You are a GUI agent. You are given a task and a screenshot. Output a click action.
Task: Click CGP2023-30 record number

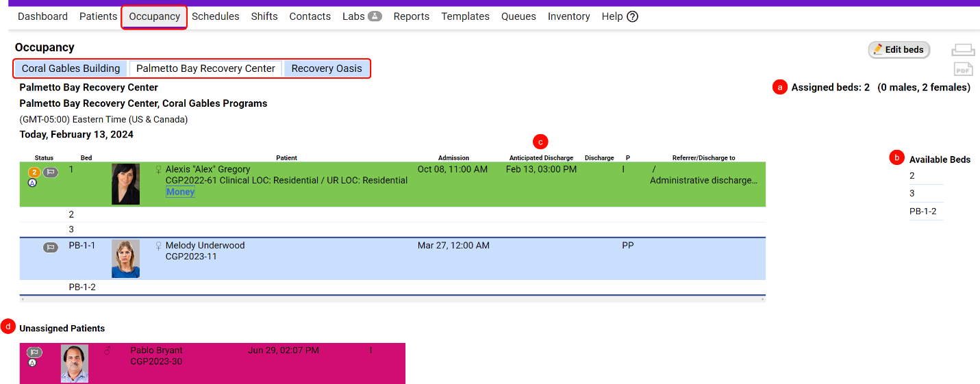[156, 361]
